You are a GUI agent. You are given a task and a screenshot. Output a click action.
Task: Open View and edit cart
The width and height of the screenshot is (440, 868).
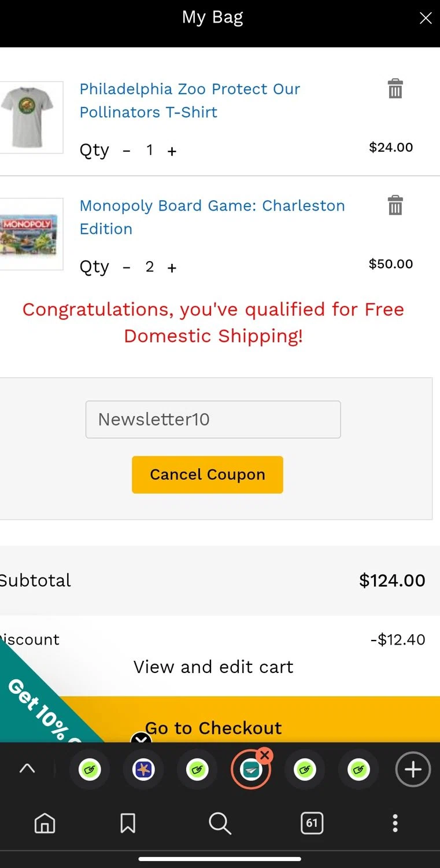tap(213, 667)
